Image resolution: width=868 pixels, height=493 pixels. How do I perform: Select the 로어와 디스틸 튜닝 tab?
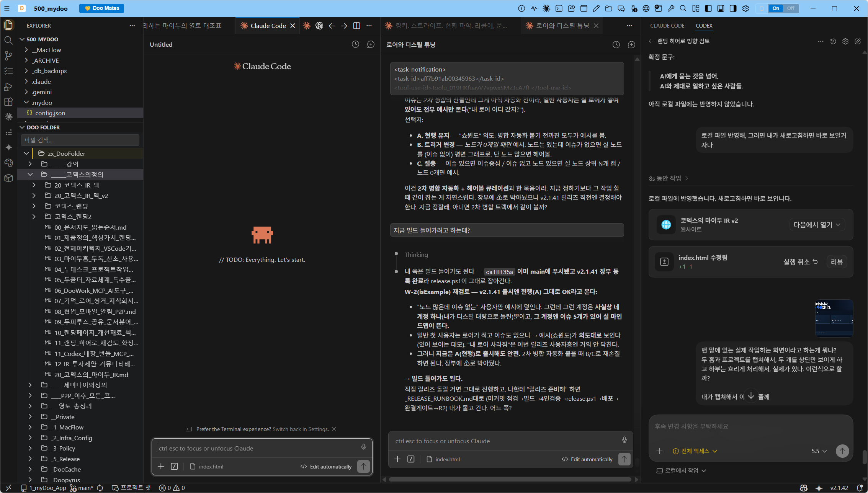562,26
